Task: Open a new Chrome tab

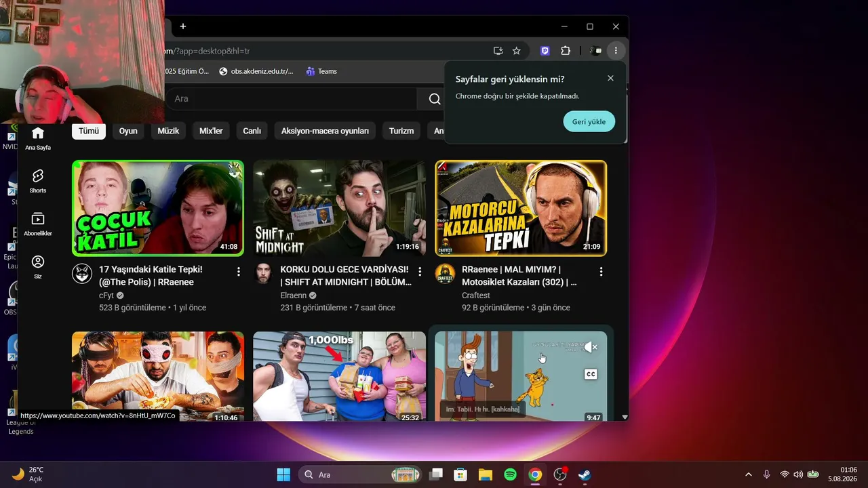Action: pyautogui.click(x=183, y=26)
